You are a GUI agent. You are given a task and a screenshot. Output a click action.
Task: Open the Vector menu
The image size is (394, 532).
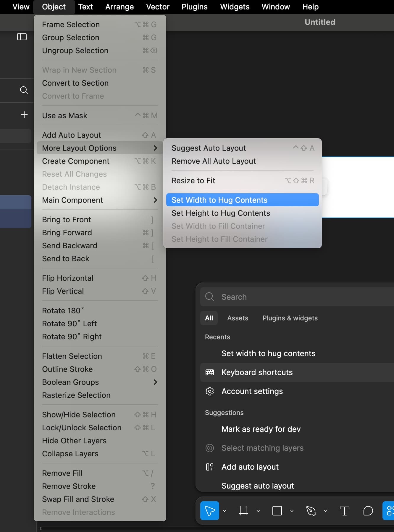click(158, 7)
